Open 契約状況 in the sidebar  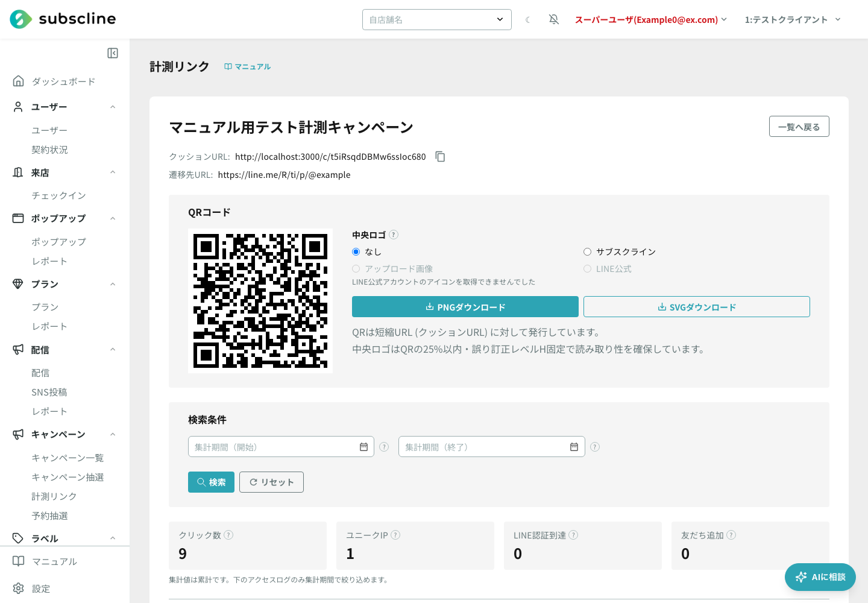50,150
